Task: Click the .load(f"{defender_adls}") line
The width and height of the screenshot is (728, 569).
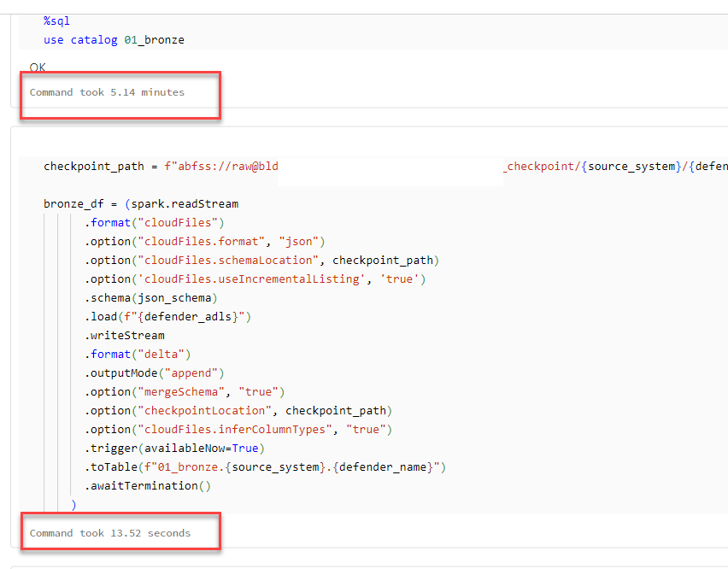Action: (158, 316)
